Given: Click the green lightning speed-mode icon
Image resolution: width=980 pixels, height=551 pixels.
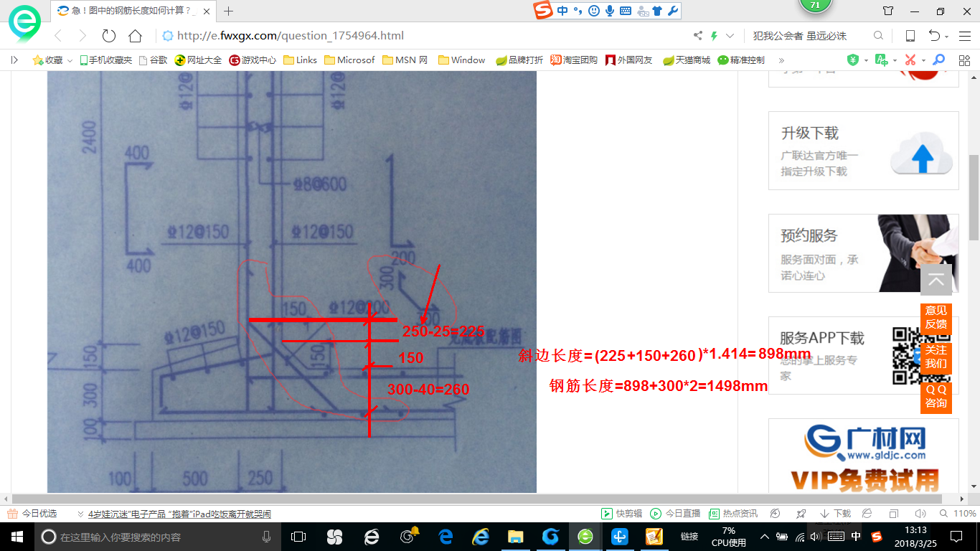Looking at the screenshot, I should click(714, 36).
